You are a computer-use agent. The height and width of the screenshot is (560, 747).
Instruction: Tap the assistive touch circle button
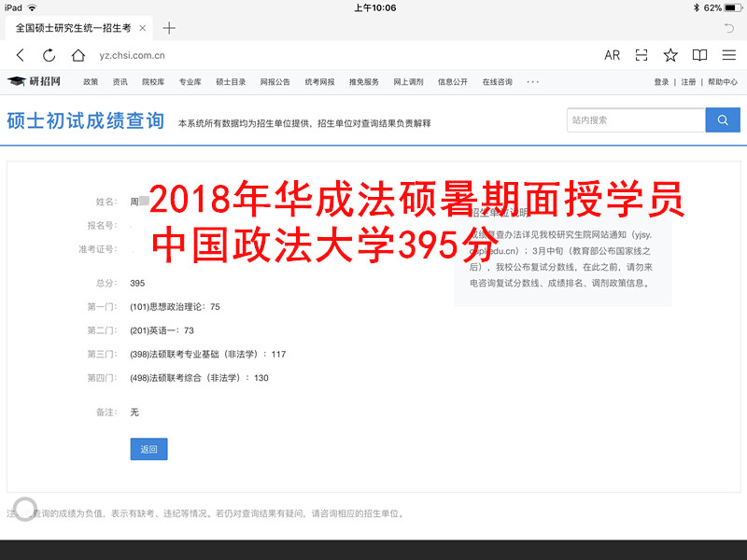click(25, 509)
